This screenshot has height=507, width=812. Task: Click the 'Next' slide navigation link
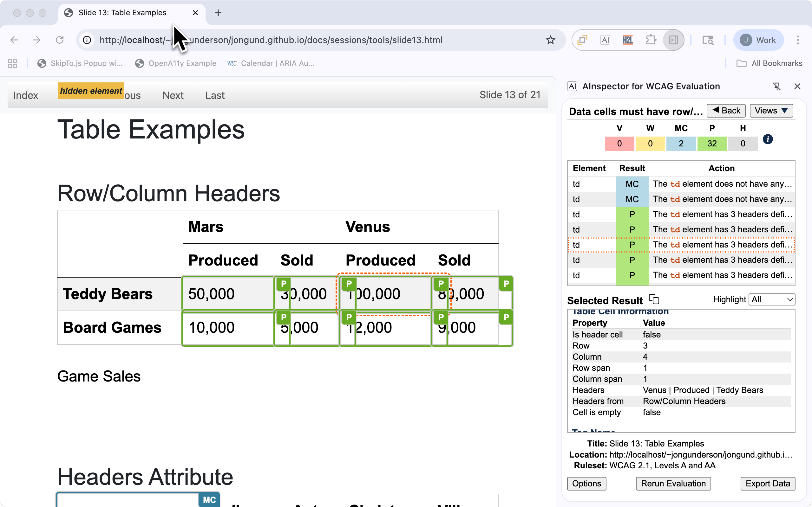(x=173, y=96)
